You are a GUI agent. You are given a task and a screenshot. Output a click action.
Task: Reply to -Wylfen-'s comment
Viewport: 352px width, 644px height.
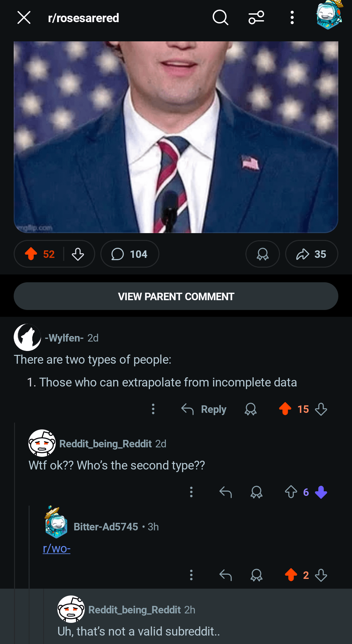coord(204,409)
